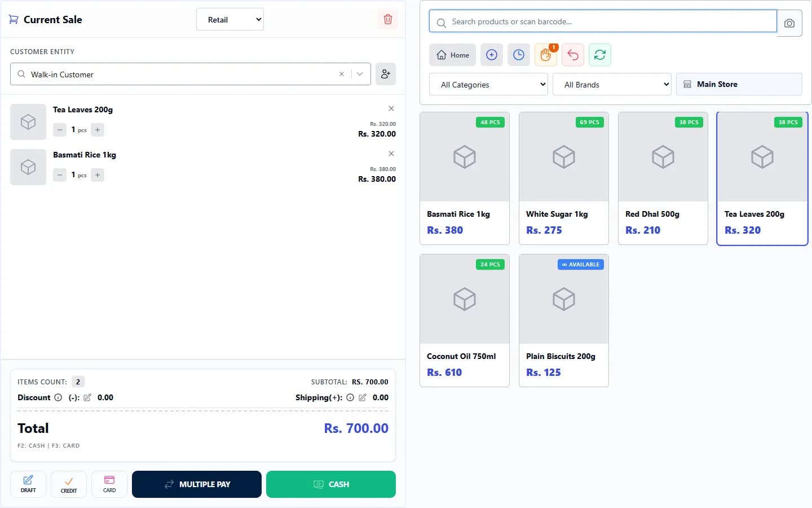Open Multiple Pay
812x508 pixels.
[197, 484]
